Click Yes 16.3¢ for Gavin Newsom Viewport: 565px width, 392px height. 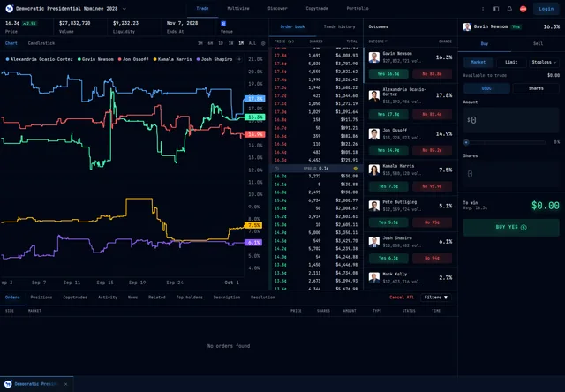(x=388, y=74)
